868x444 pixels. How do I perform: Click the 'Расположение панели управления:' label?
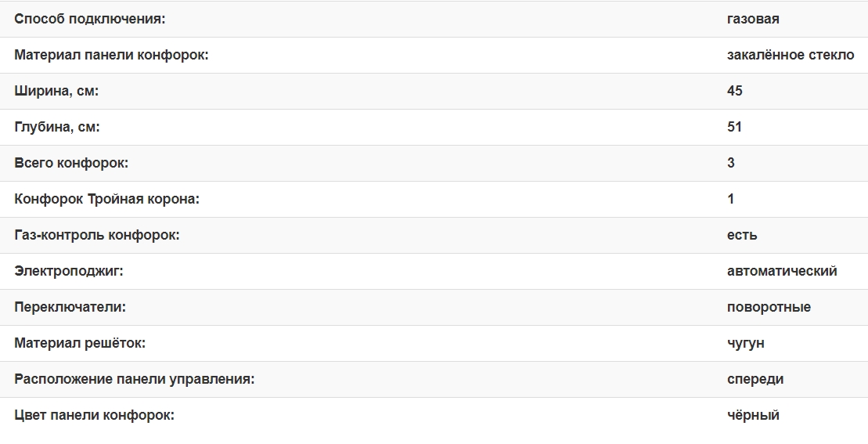tap(135, 379)
